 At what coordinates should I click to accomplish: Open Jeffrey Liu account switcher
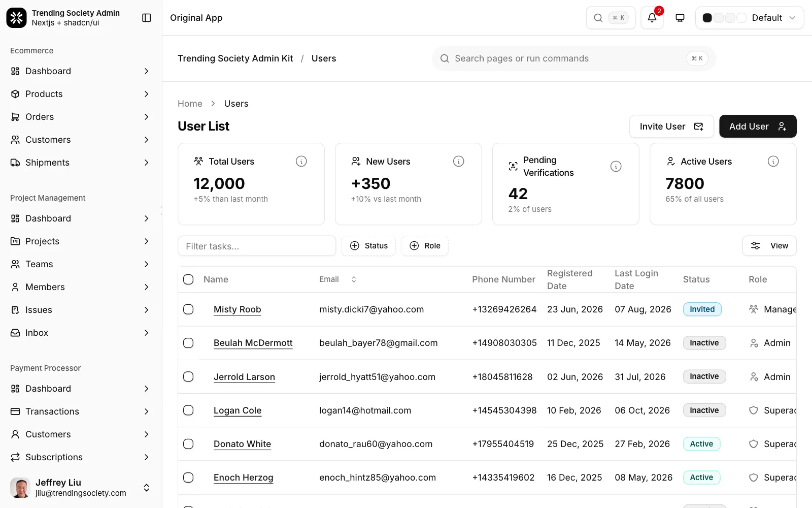pos(81,488)
